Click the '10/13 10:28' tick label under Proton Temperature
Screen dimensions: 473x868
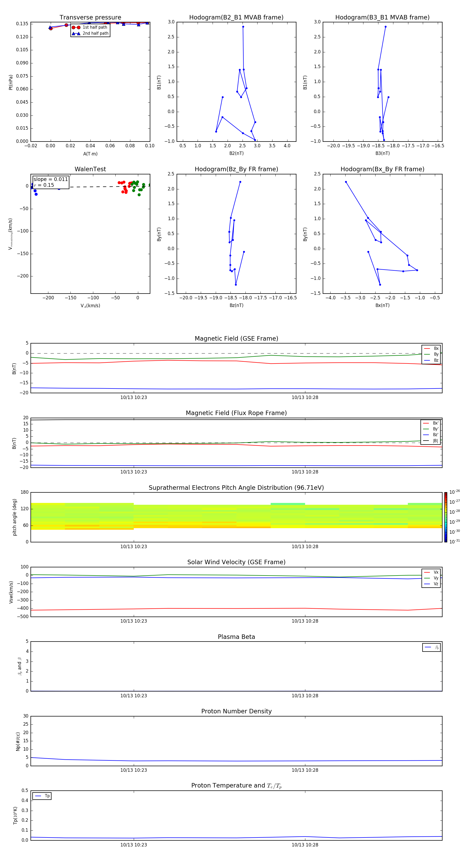click(305, 845)
